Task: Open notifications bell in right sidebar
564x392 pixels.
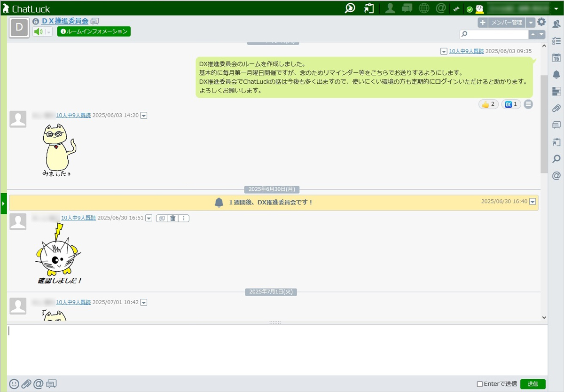Action: 556,75
